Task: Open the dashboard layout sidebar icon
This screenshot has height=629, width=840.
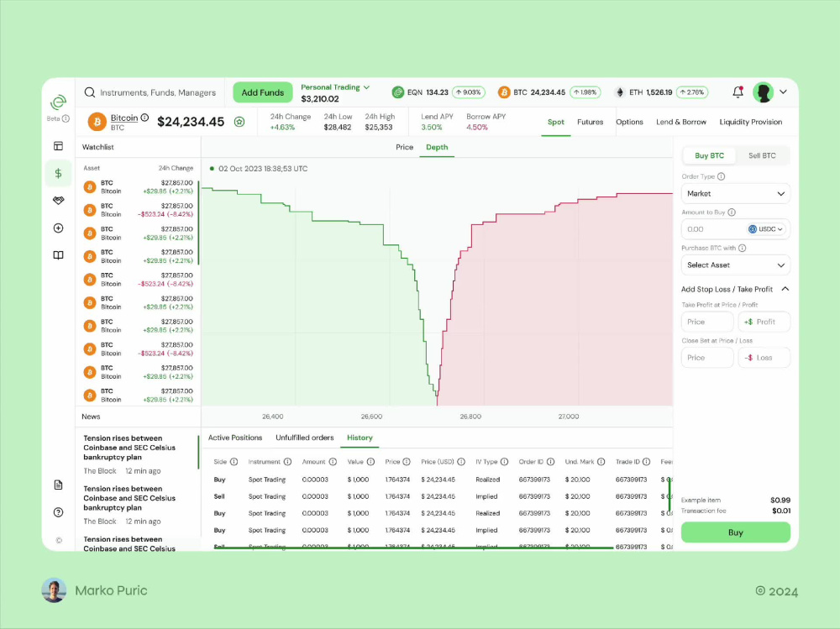Action: coord(59,146)
